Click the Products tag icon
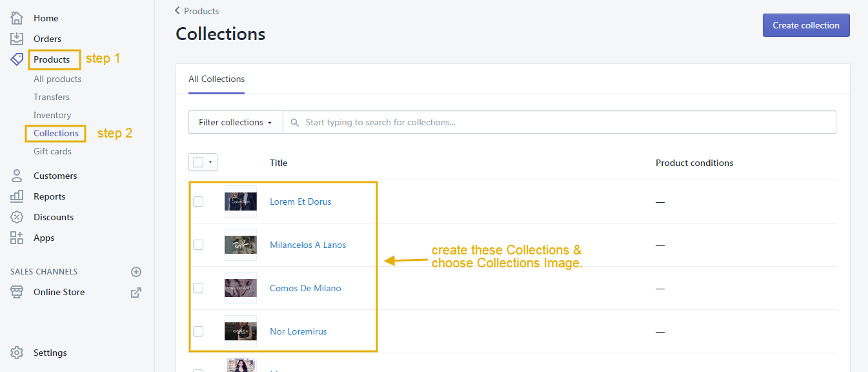This screenshot has width=868, height=372. click(17, 59)
